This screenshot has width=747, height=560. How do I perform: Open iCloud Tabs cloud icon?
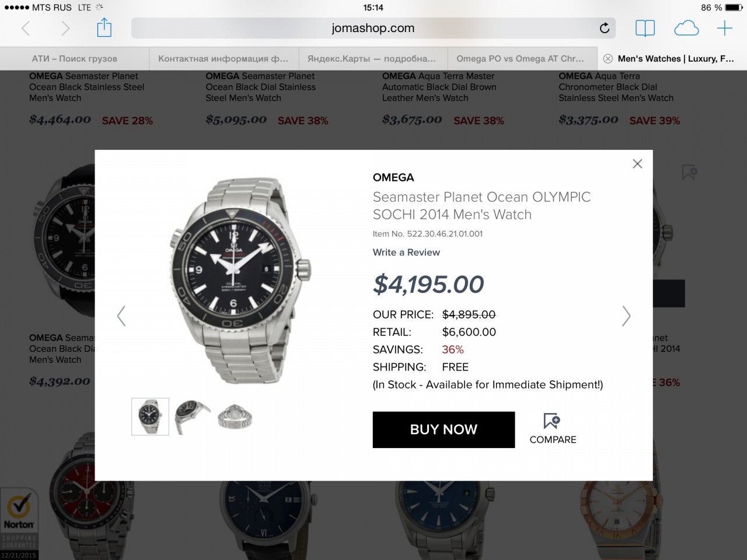point(686,28)
